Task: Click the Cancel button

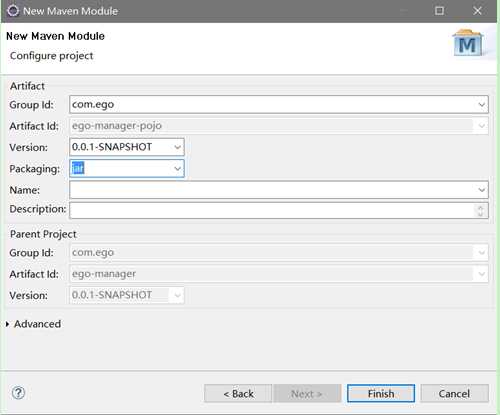Action: coord(454,394)
